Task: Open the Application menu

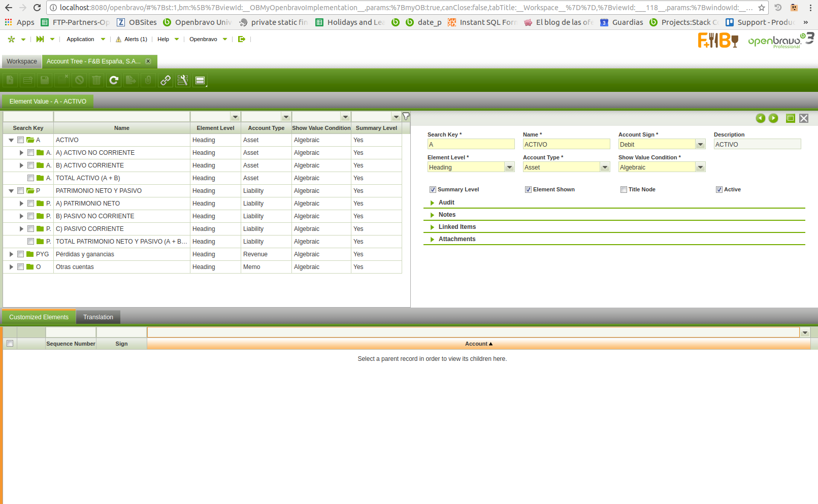Action: point(81,39)
